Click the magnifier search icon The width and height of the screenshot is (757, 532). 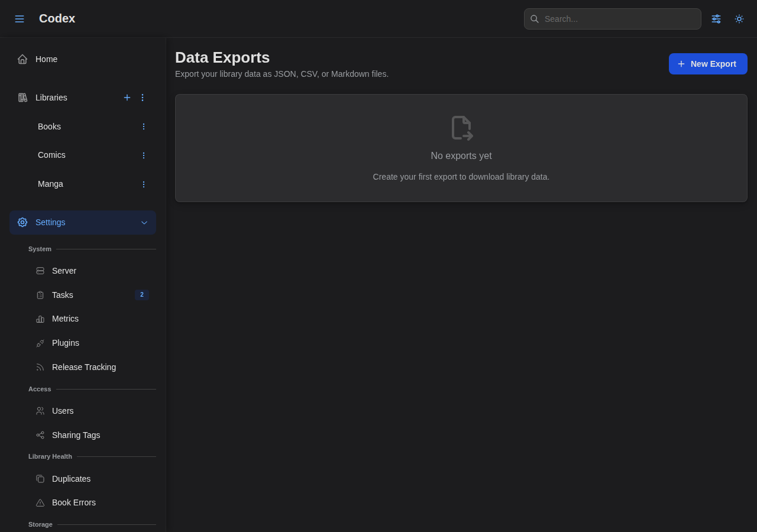[535, 19]
